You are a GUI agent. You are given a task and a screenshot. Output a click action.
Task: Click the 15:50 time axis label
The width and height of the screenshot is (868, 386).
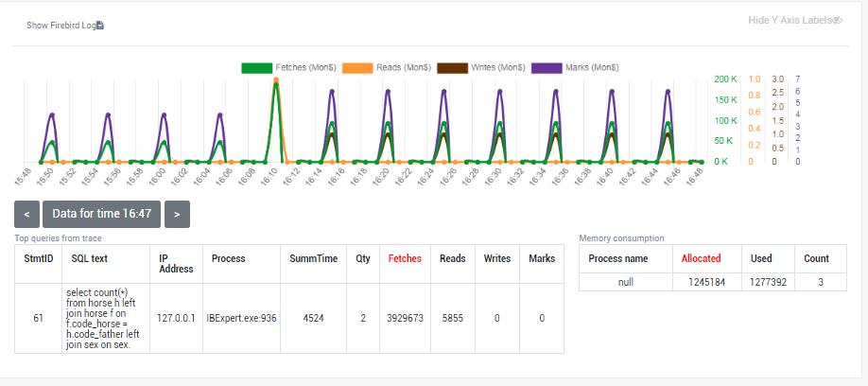[x=44, y=176]
